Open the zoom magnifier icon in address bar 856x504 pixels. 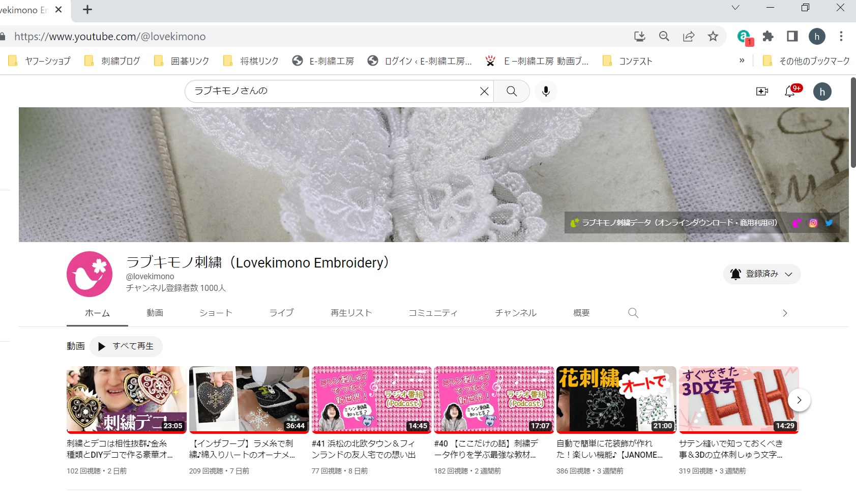point(664,36)
